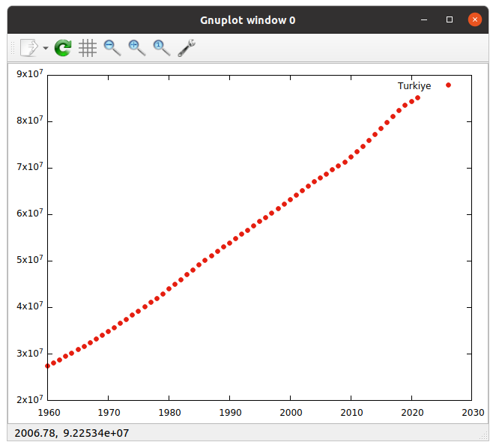Click the red legend marker beside Turkiye
Screen dimensions: 496x448
(448, 85)
